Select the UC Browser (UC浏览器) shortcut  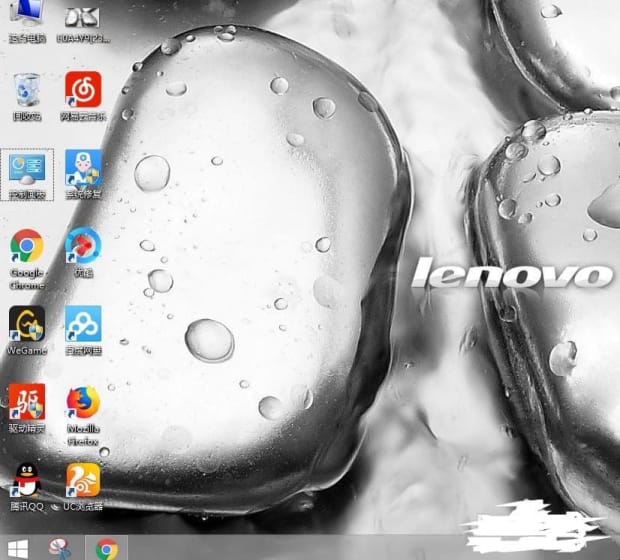[82, 480]
